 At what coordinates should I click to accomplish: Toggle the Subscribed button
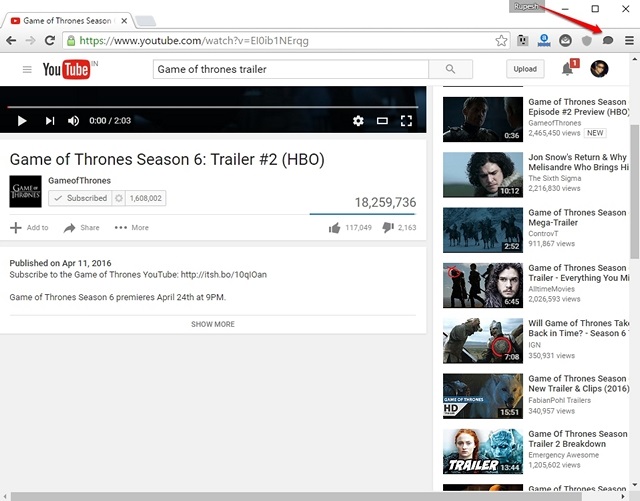[80, 198]
